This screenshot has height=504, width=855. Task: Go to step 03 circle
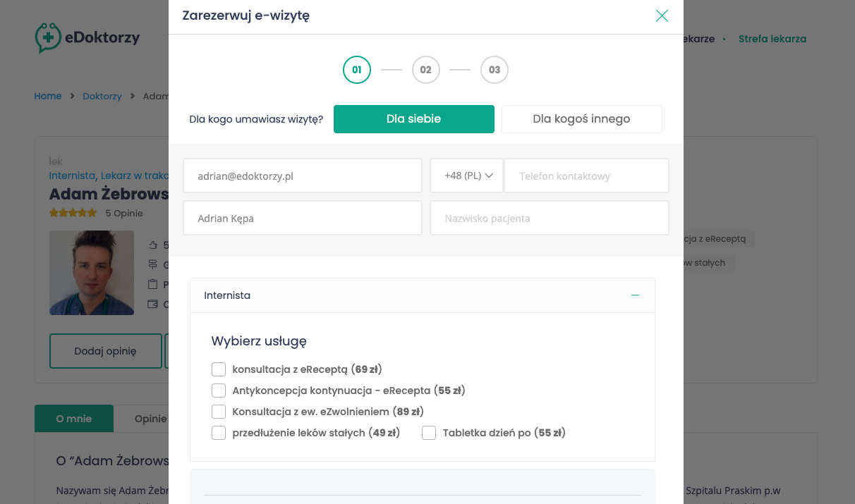[x=495, y=70]
